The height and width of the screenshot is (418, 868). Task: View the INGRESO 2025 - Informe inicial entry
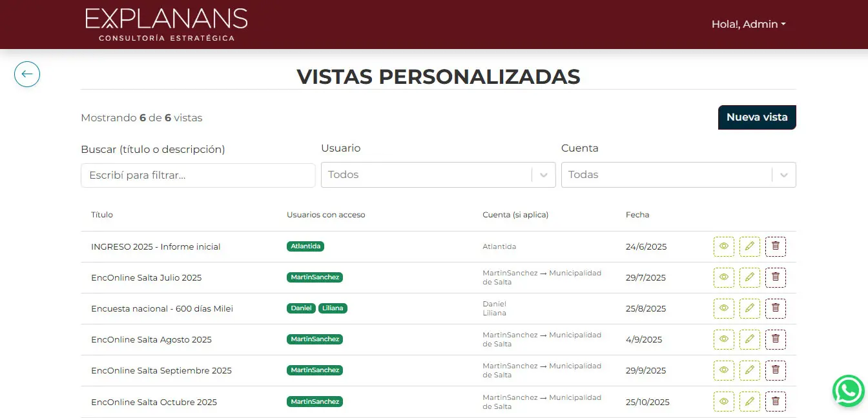pos(724,246)
